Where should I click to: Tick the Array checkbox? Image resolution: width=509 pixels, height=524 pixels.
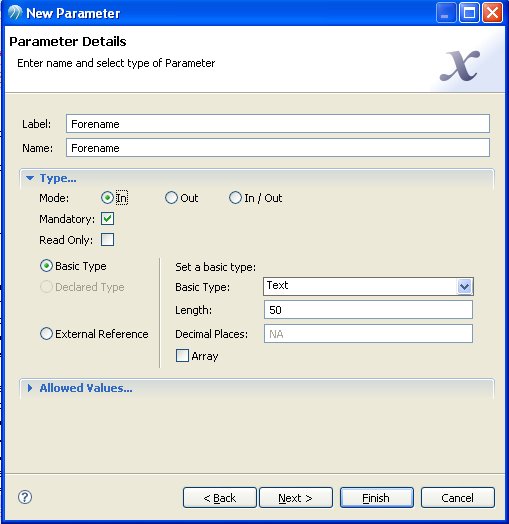pos(182,356)
